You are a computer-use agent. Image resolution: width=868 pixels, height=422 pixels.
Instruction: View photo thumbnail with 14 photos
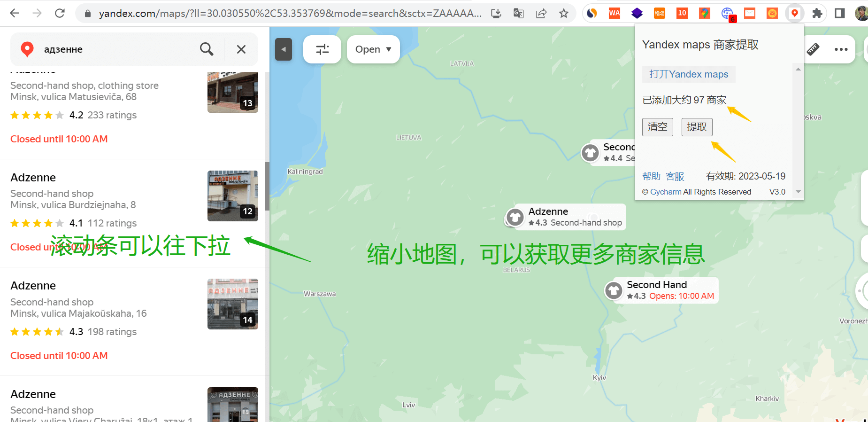click(233, 304)
